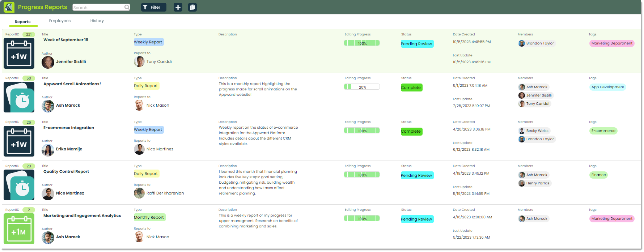
Task: Click Nico Martinez author avatar in Quality Control row
Action: (x=48, y=194)
